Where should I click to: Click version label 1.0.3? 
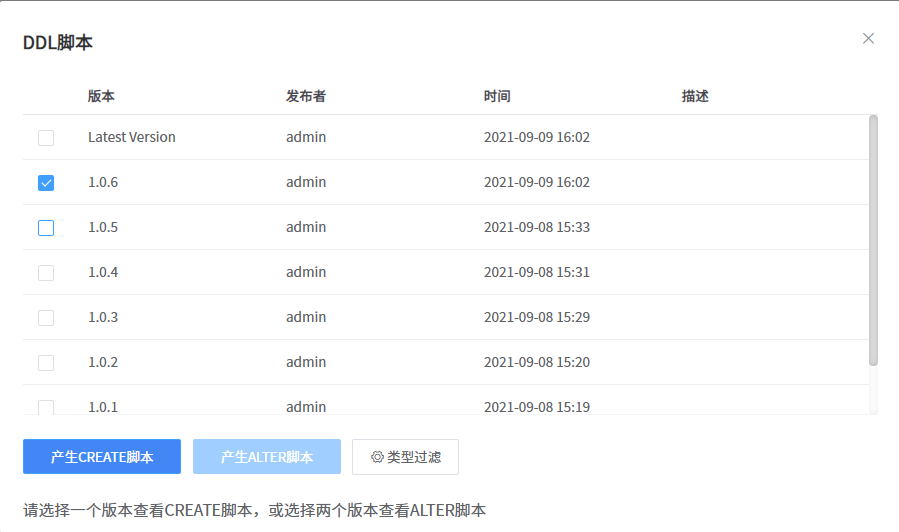(103, 317)
